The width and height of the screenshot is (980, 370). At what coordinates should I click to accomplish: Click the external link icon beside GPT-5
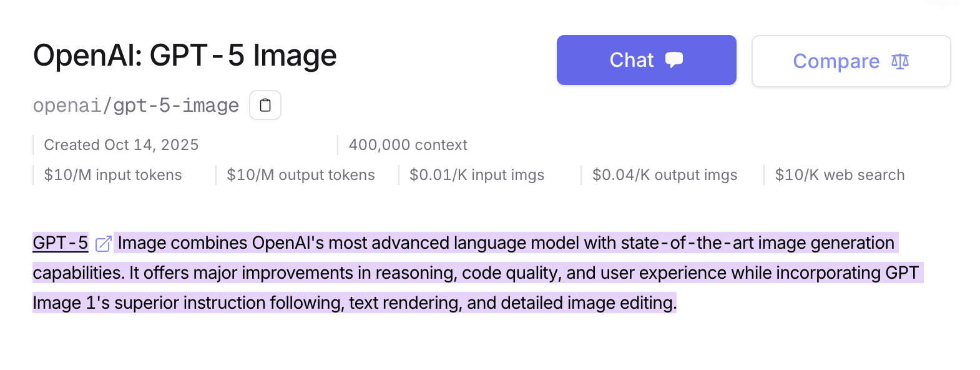(x=103, y=243)
